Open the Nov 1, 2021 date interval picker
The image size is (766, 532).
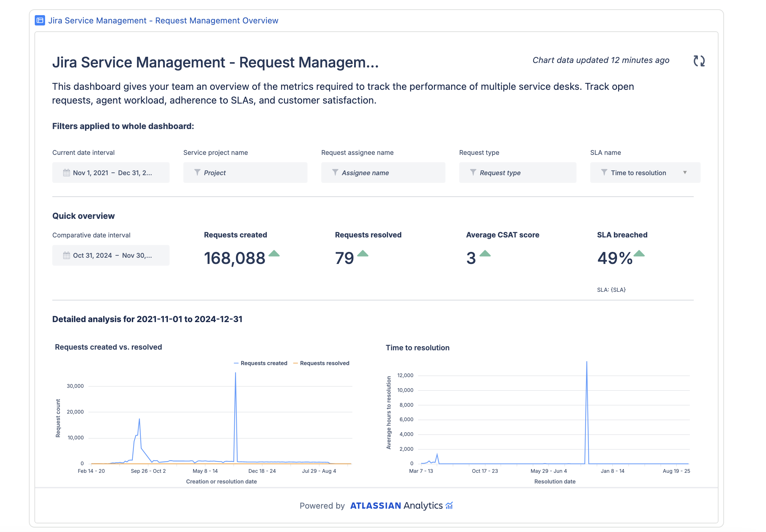click(111, 173)
